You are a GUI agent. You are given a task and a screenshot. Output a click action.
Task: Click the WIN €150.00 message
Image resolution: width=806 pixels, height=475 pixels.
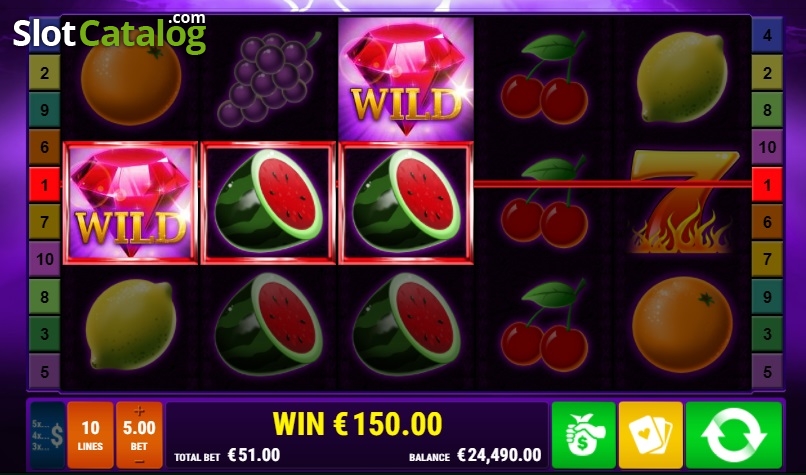pyautogui.click(x=357, y=424)
